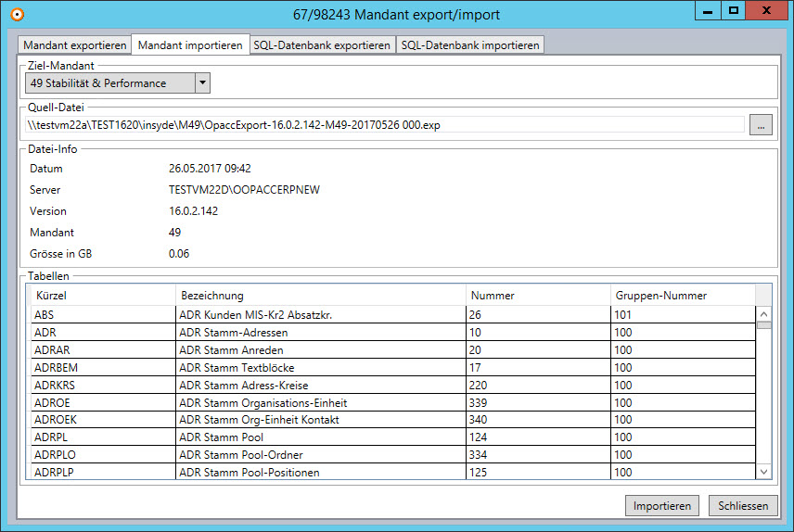Click Nummer cell showing 339

[x=538, y=403]
